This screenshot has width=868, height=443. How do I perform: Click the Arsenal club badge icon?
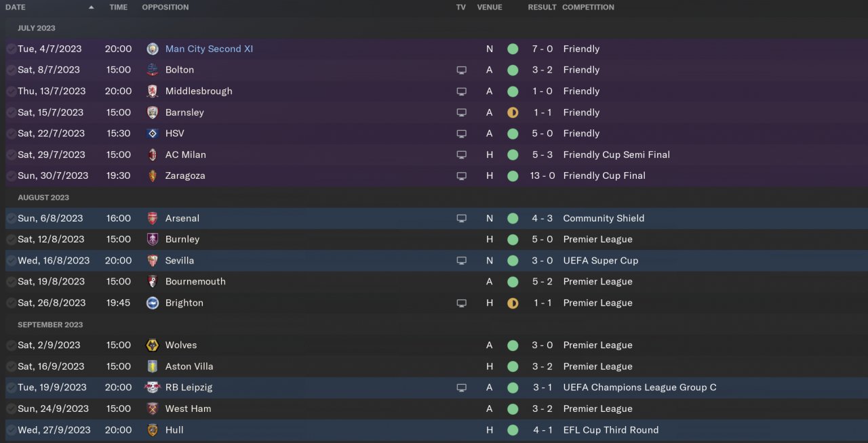click(153, 218)
